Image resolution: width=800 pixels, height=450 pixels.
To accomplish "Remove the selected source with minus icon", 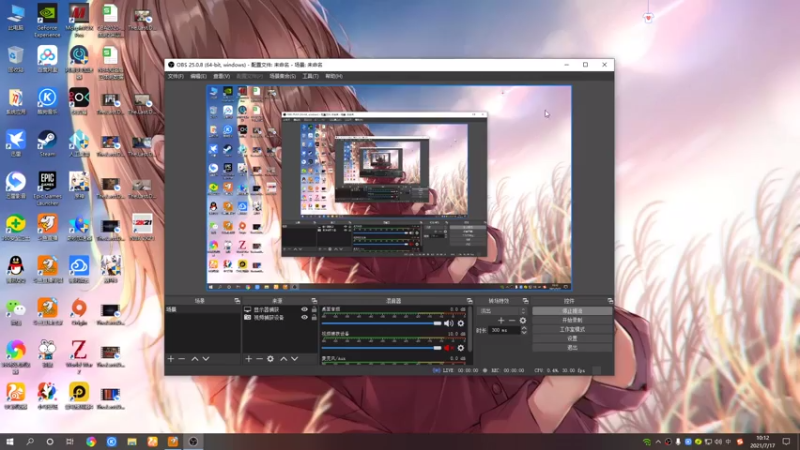I will click(259, 359).
